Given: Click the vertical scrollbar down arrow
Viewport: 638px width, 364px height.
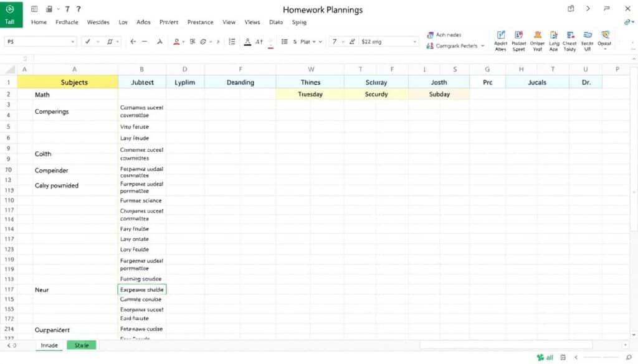Looking at the screenshot, I should (634, 335).
